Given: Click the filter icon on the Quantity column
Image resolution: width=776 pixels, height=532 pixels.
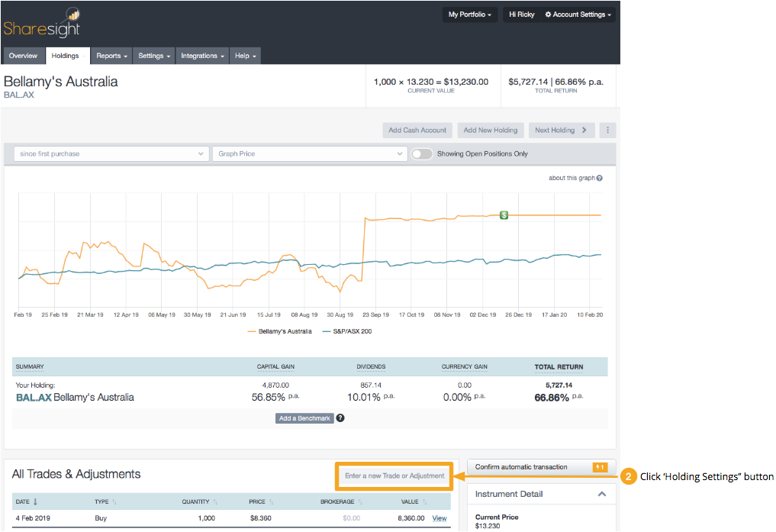Looking at the screenshot, I should point(216,501).
